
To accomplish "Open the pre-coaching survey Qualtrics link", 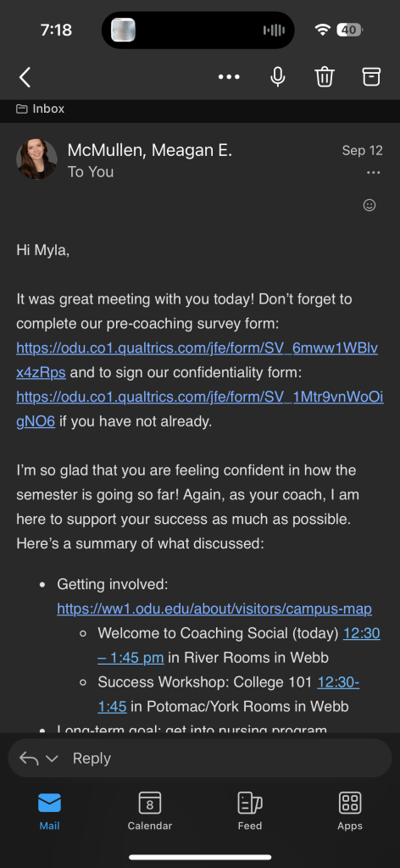I will click(197, 360).
